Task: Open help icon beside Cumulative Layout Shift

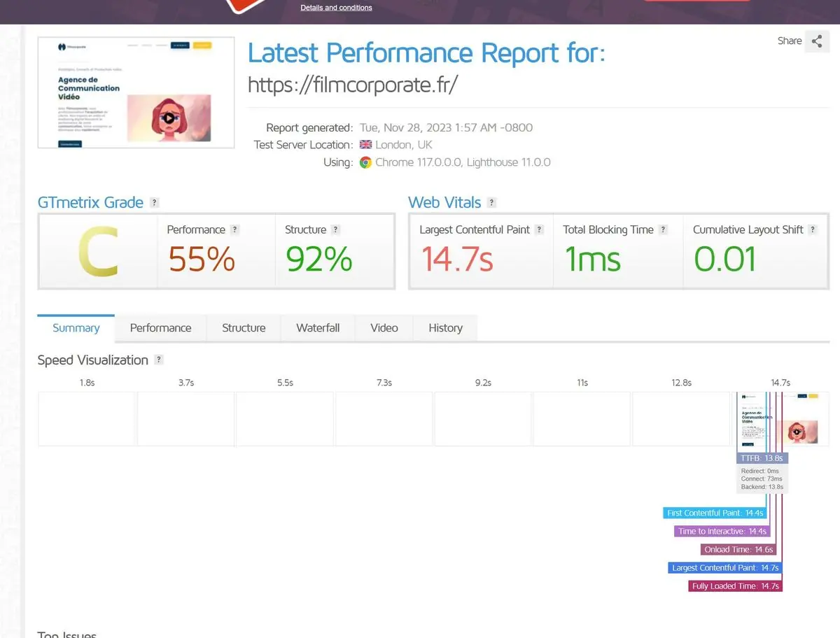Action: [x=813, y=229]
